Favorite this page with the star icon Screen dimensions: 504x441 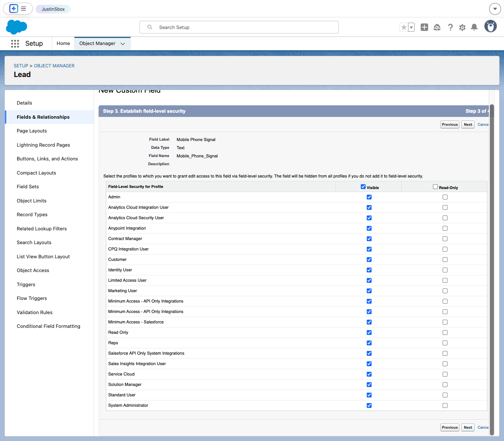click(x=404, y=27)
